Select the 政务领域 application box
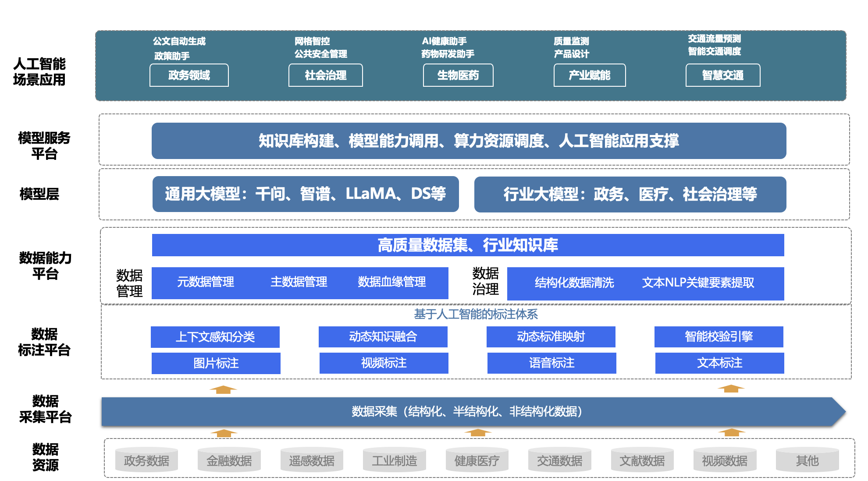868x481 pixels. (x=189, y=75)
